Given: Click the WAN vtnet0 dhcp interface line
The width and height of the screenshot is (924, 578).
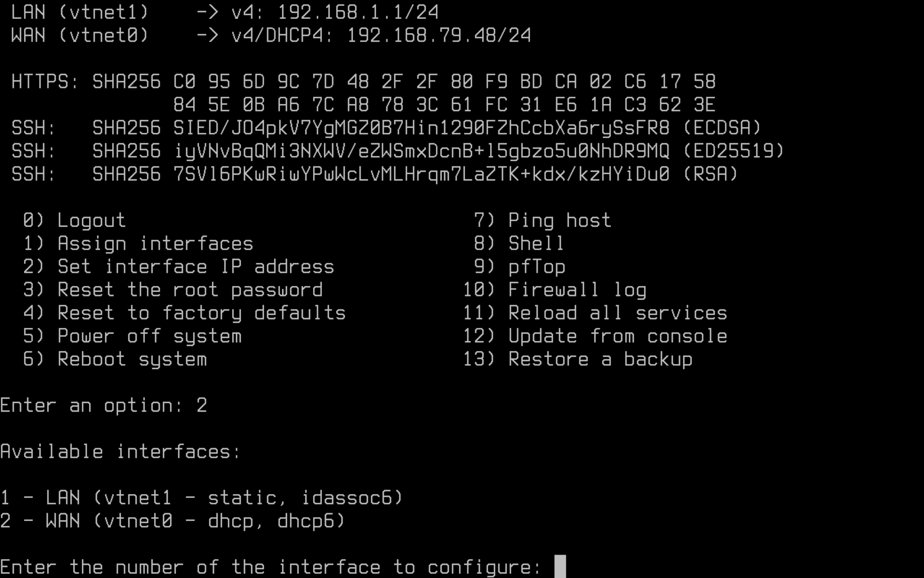Looking at the screenshot, I should 173,521.
